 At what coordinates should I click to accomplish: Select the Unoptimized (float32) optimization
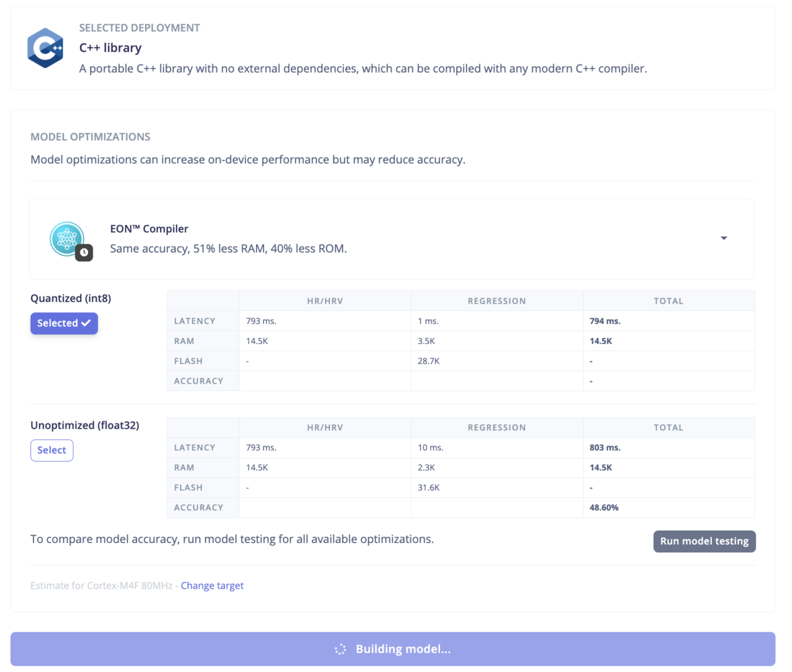click(x=52, y=450)
